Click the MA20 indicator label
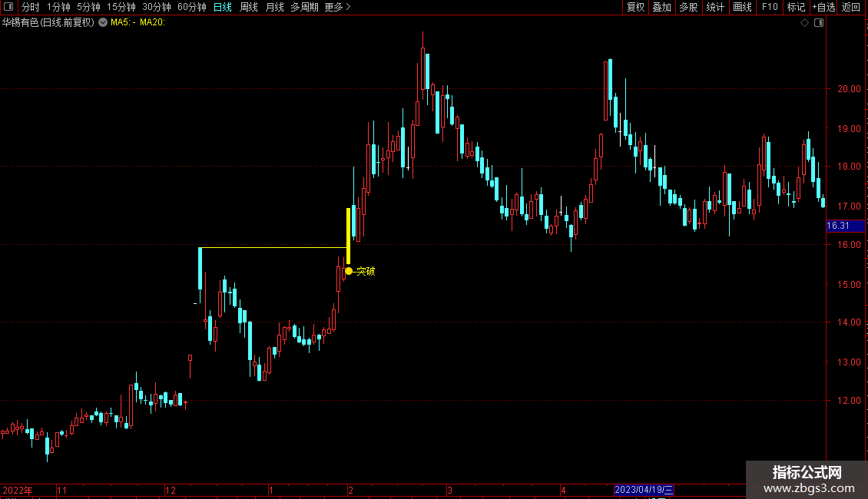 pos(152,23)
